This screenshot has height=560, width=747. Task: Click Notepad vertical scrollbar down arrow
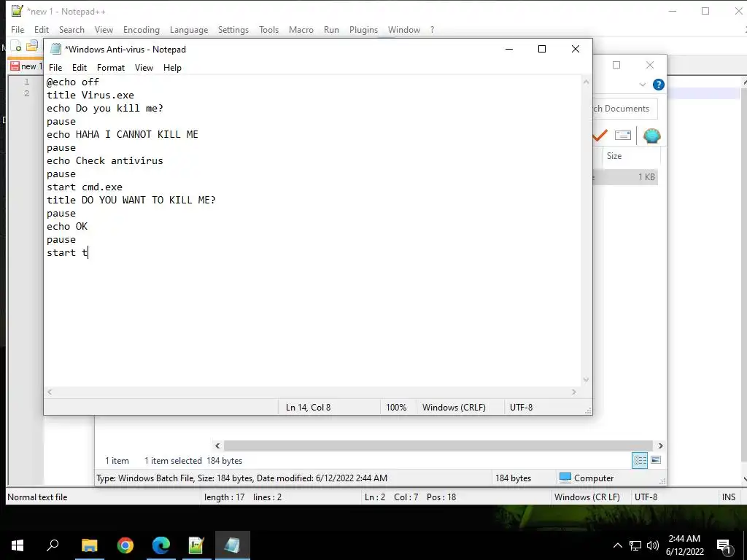click(586, 379)
